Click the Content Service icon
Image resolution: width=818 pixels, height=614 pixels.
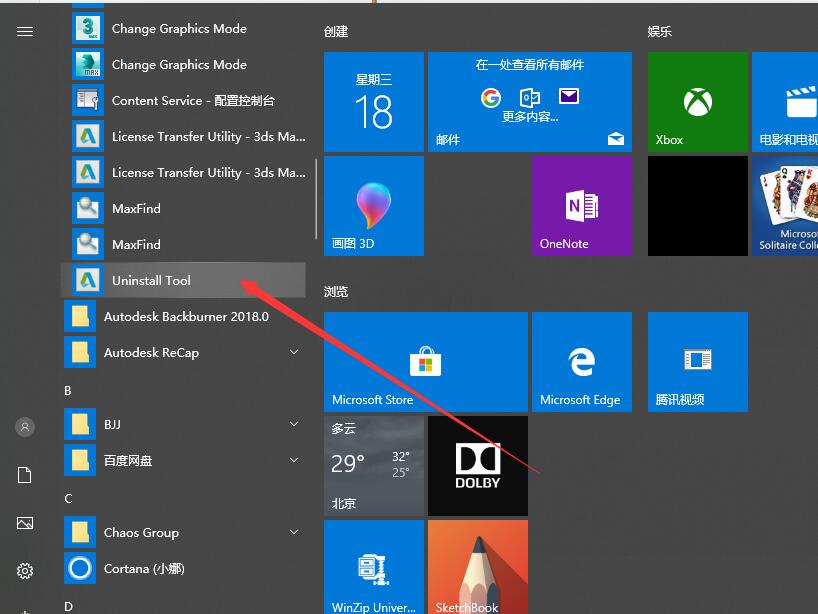(88, 100)
